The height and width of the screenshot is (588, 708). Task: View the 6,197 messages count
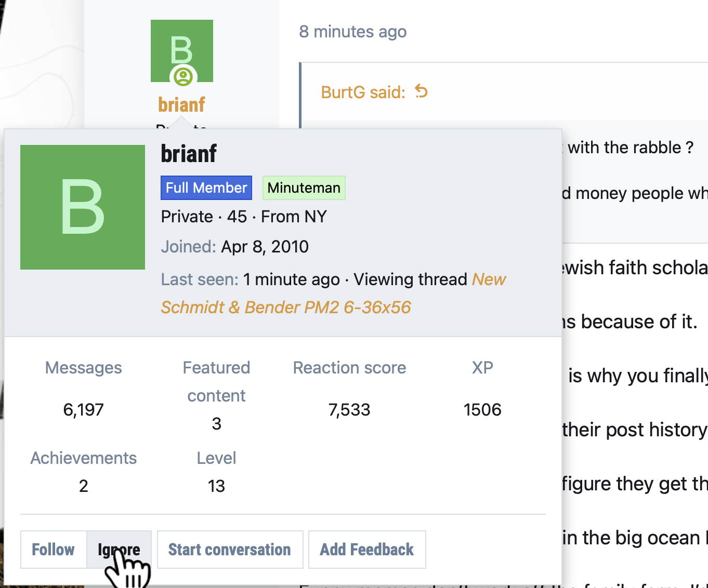point(84,410)
